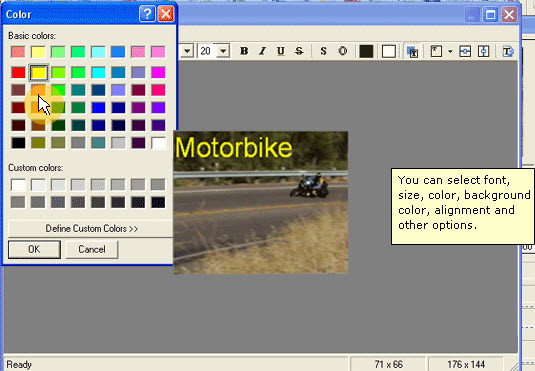This screenshot has height=371, width=535.
Task: Toggle underline text formatting
Action: pyautogui.click(x=280, y=51)
